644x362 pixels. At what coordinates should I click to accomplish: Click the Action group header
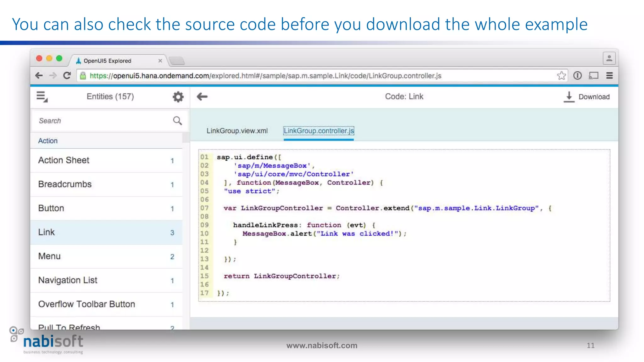pyautogui.click(x=106, y=140)
